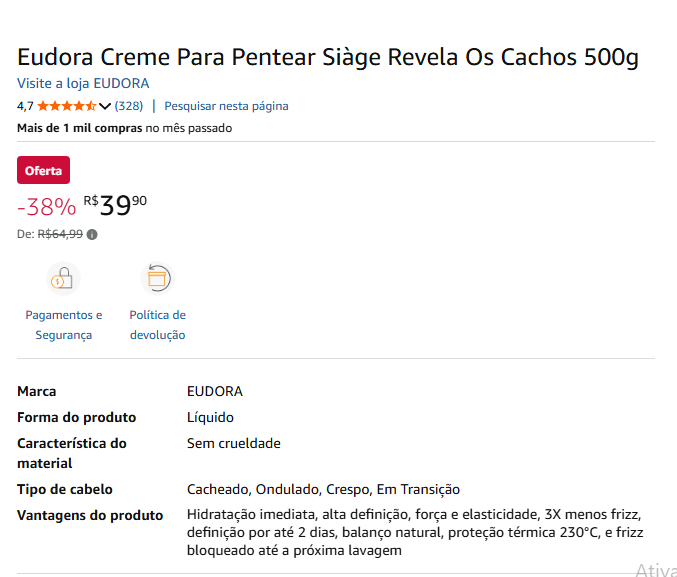Visit the EUDORA store link
The image size is (677, 577).
(83, 83)
